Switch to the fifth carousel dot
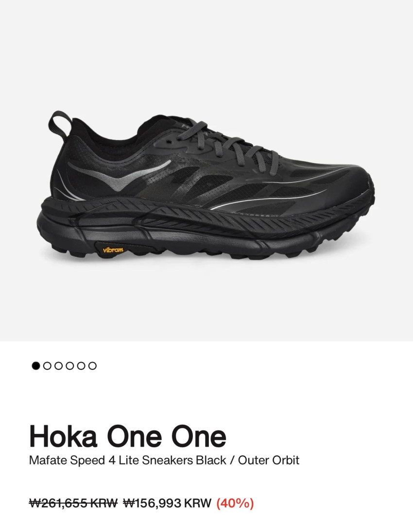The width and height of the screenshot is (413, 532). coord(81,366)
